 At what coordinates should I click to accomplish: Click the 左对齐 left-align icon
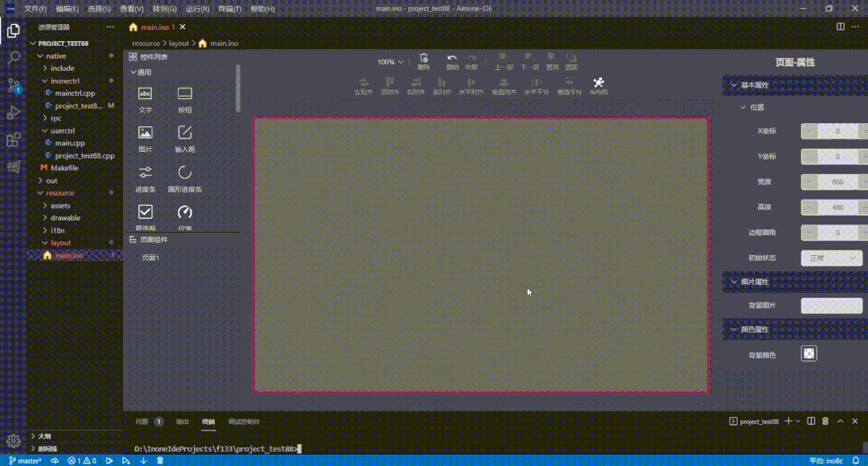coord(363,85)
